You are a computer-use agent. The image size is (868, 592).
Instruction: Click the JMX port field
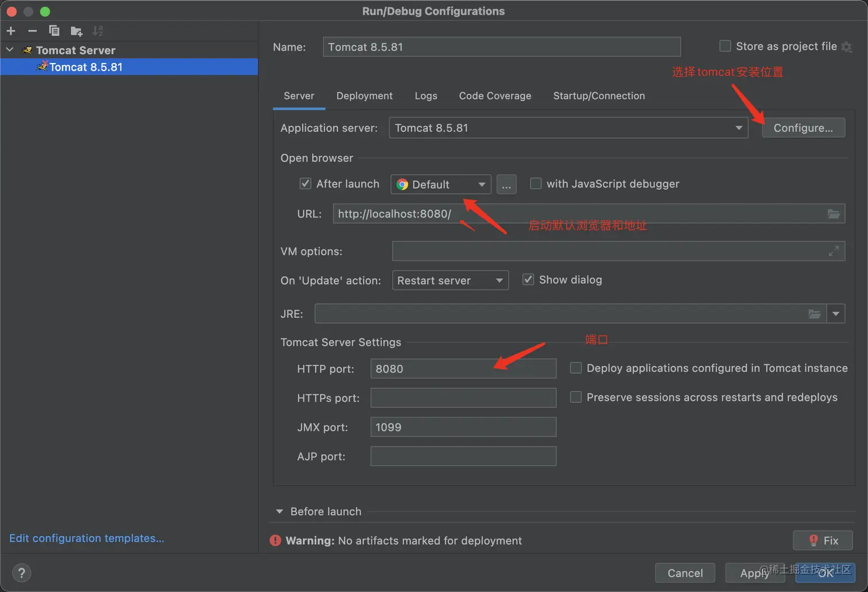pos(463,427)
